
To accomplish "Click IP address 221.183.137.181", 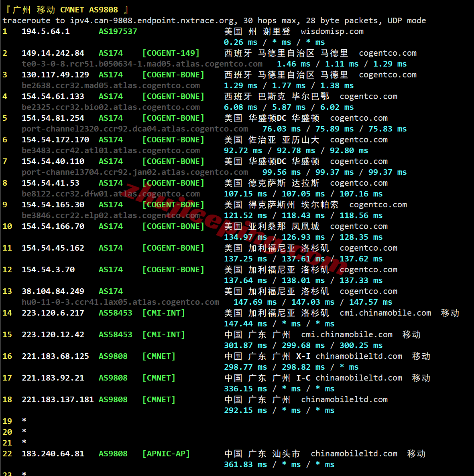I will coord(58,399).
